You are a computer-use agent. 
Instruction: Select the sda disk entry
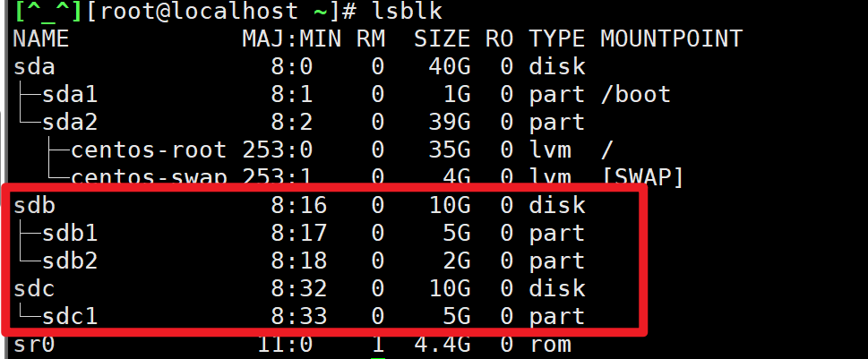coord(34,67)
